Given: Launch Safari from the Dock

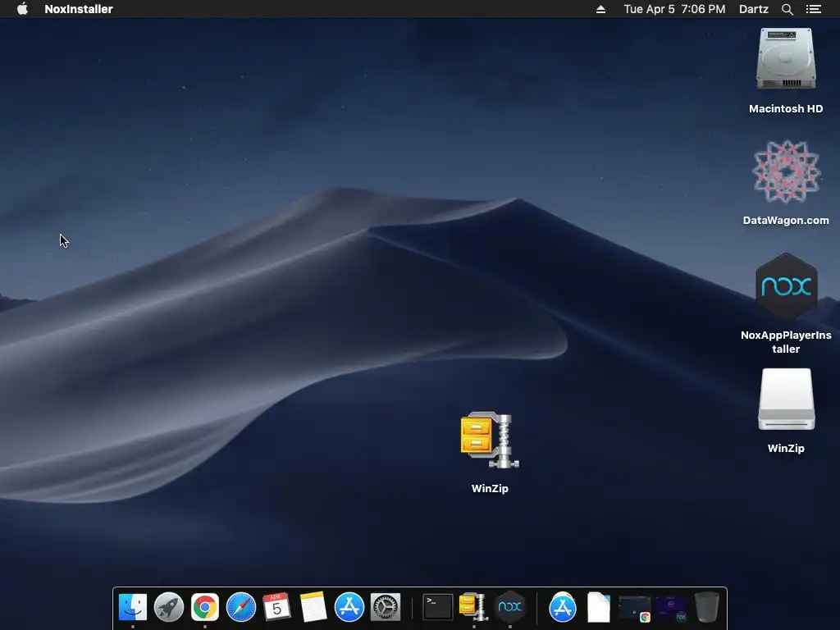Looking at the screenshot, I should tap(241, 607).
